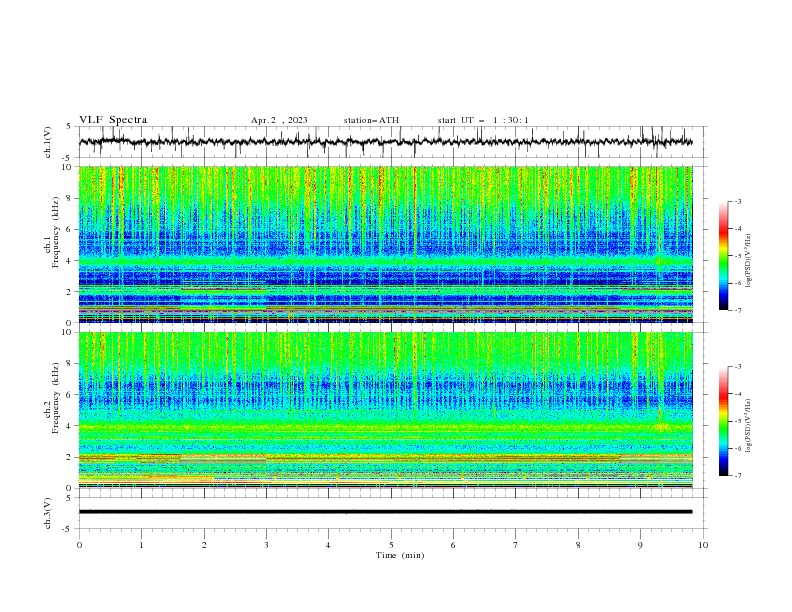Click the ch.1 Frequency (kHz) axis label
792x612 pixels.
[52, 233]
